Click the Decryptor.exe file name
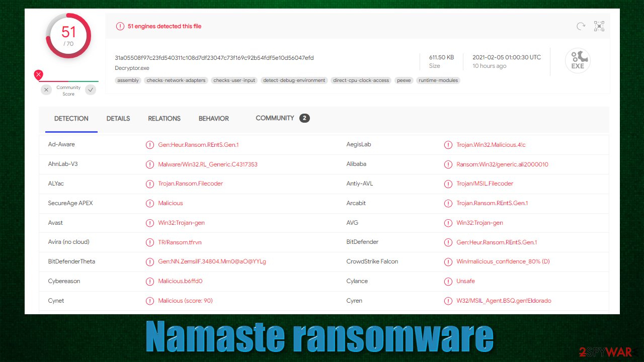Image resolution: width=644 pixels, height=362 pixels. click(x=132, y=68)
